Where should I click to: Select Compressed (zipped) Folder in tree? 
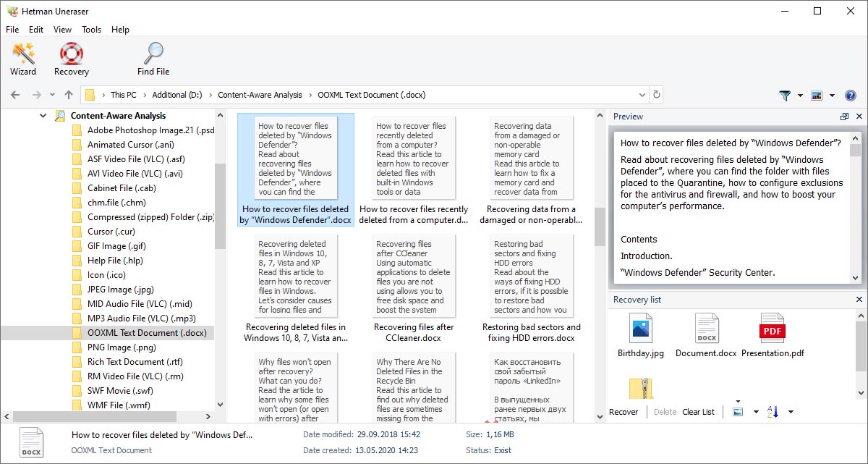pyautogui.click(x=143, y=217)
